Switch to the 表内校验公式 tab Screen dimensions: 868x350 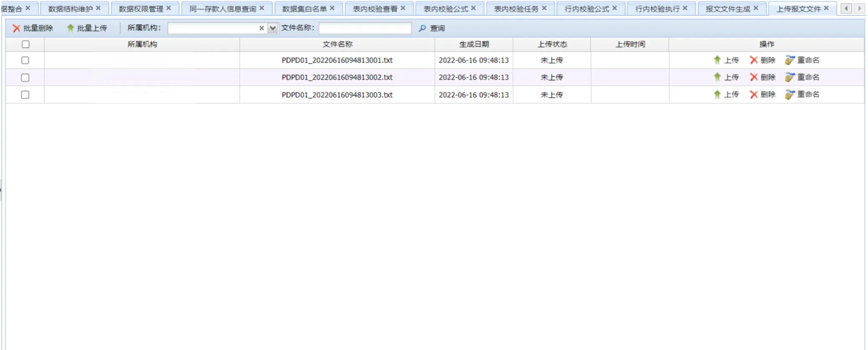coord(445,9)
